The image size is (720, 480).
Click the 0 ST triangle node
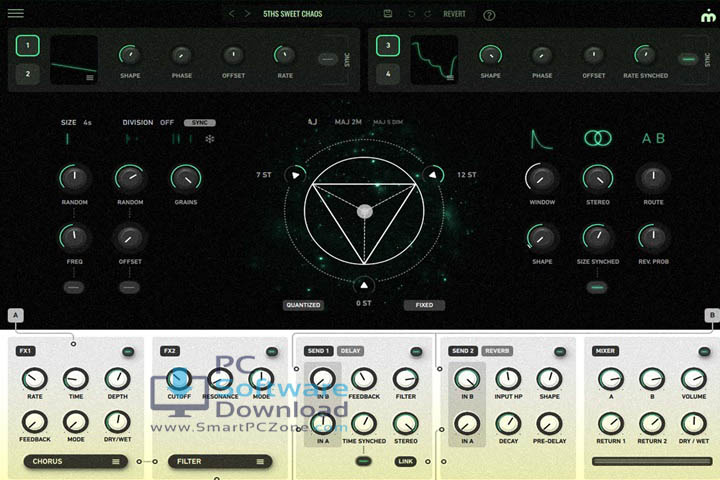364,285
